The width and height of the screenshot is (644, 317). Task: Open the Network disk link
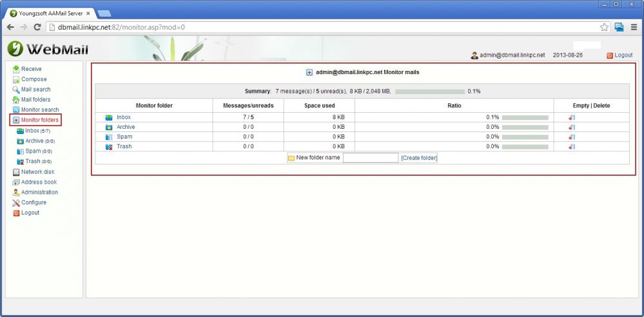38,172
